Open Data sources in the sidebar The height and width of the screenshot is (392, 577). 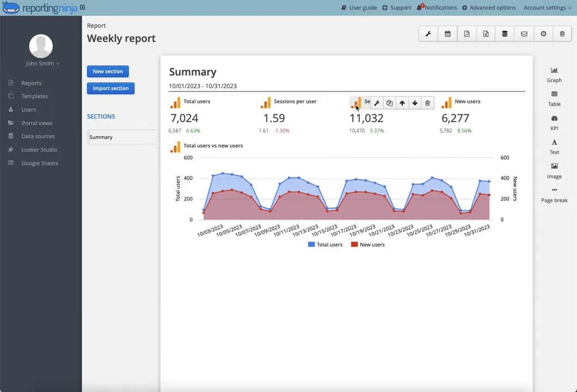38,136
